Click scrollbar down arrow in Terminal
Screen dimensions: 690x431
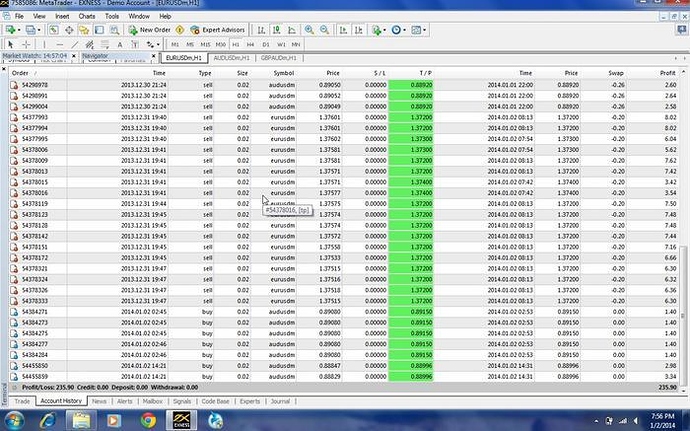pos(683,390)
